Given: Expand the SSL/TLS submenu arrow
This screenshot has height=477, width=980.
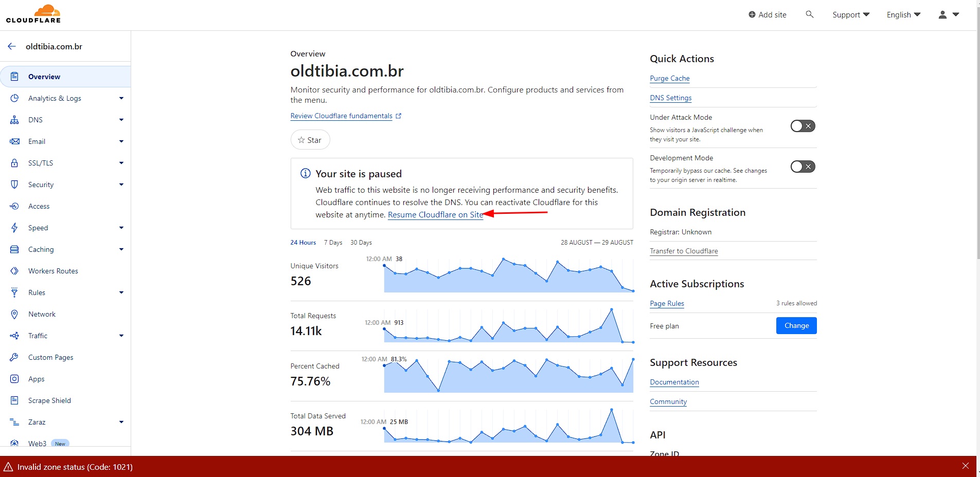Looking at the screenshot, I should [121, 163].
